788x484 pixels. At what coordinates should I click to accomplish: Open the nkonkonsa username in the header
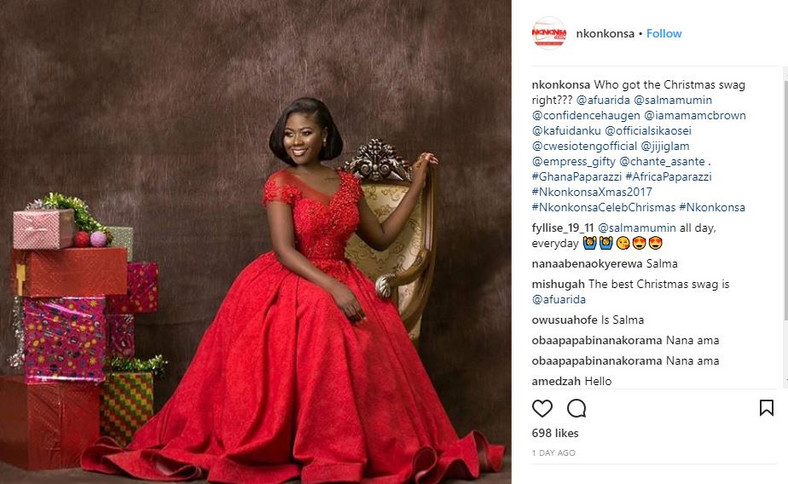[605, 34]
